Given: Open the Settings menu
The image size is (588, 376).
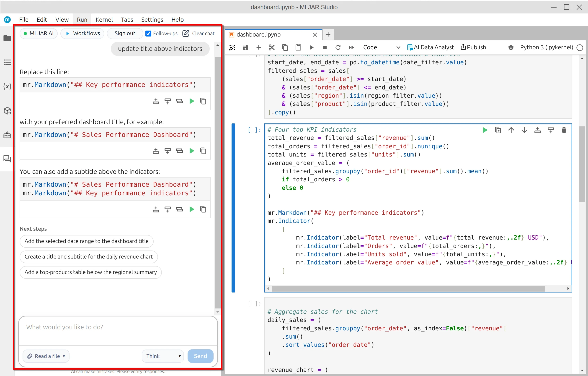Looking at the screenshot, I should click(152, 20).
